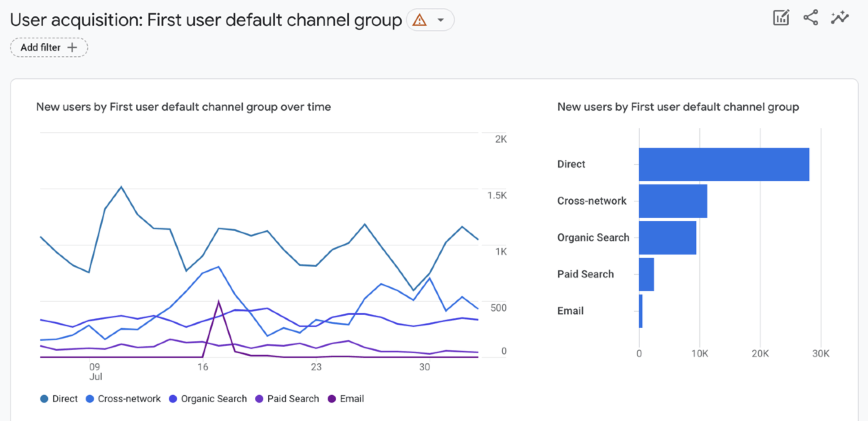Click the Direct bar in bar chart

coord(724,164)
